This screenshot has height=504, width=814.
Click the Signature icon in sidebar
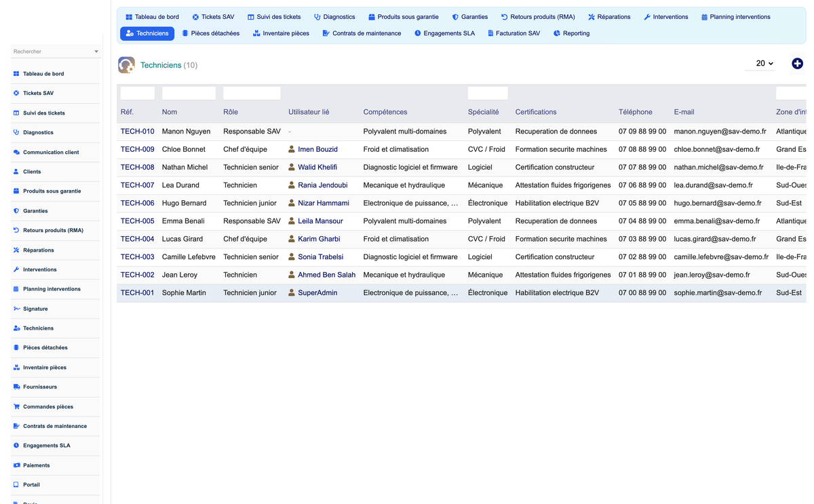16,309
